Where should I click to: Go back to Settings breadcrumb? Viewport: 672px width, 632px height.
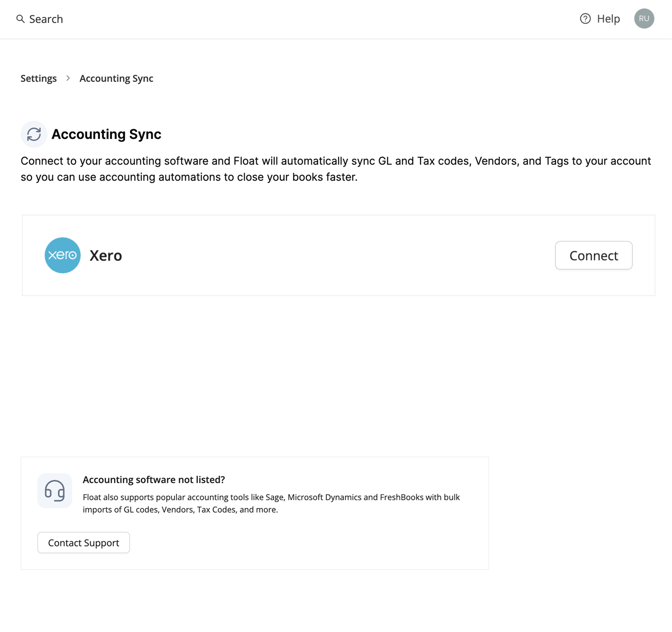[38, 78]
